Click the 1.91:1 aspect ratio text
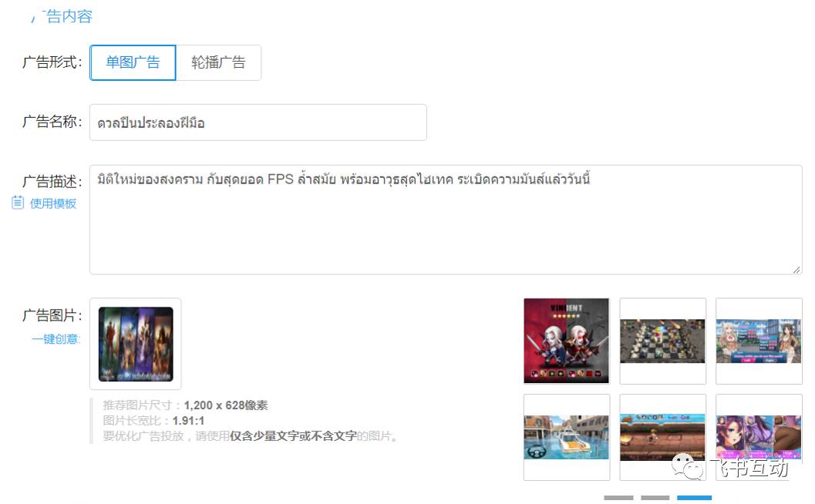Screen dimensions: 815x504 point(188,420)
